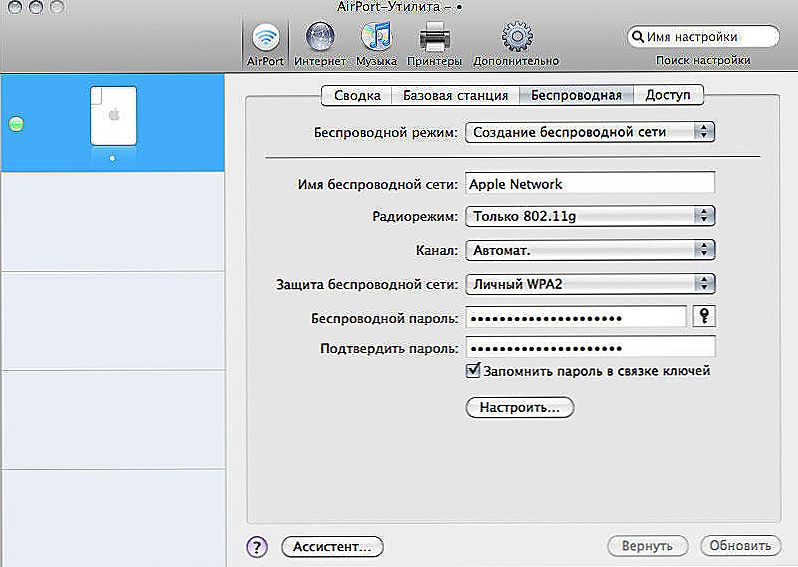Open the Интернет settings icon
Viewport: 798px width, 567px height.
320,45
